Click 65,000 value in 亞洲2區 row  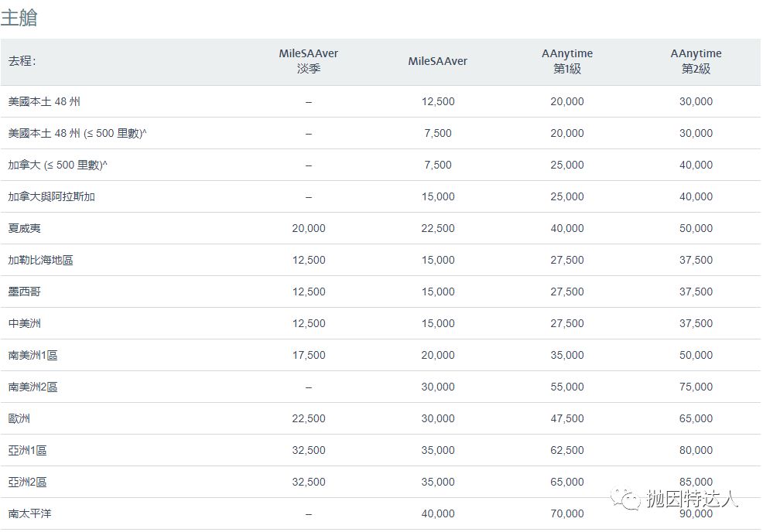[x=567, y=482]
